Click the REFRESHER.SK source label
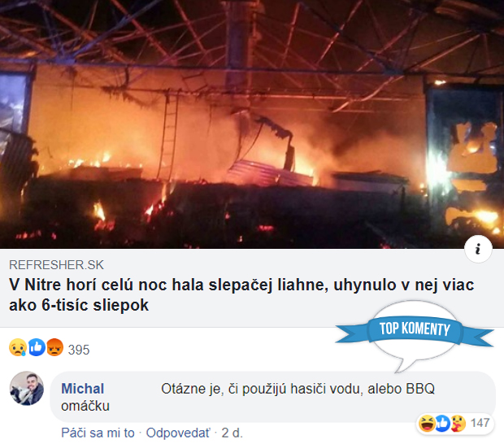The width and height of the screenshot is (504, 444). click(56, 265)
